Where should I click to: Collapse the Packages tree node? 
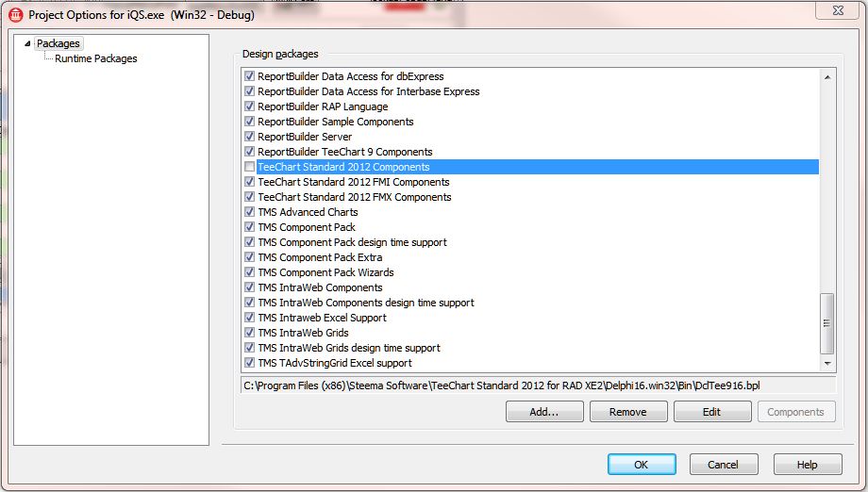coord(27,43)
